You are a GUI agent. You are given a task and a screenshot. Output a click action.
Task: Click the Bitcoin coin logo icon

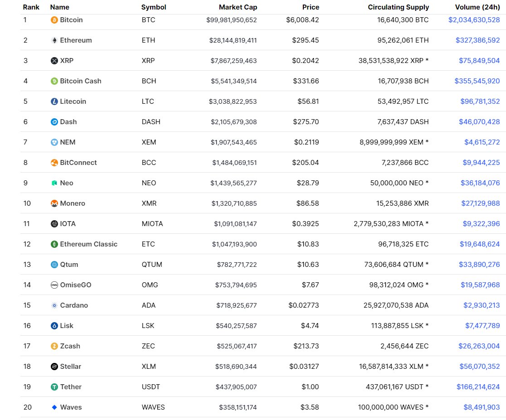pos(54,20)
